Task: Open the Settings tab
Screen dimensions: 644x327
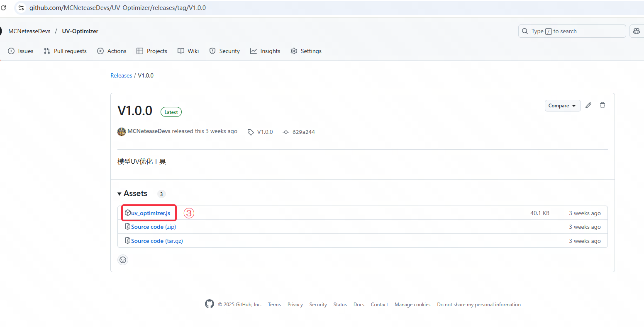Action: coord(306,51)
